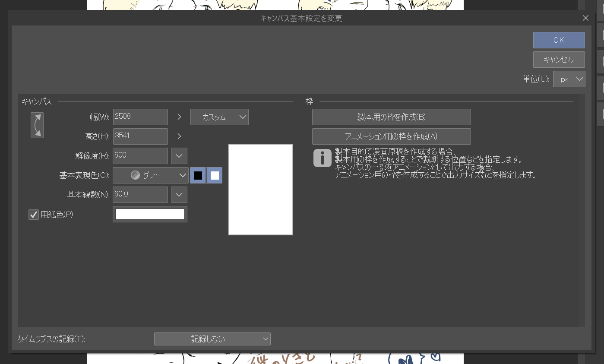Click 製本用の枠を作成 button
604x364 pixels.
391,117
